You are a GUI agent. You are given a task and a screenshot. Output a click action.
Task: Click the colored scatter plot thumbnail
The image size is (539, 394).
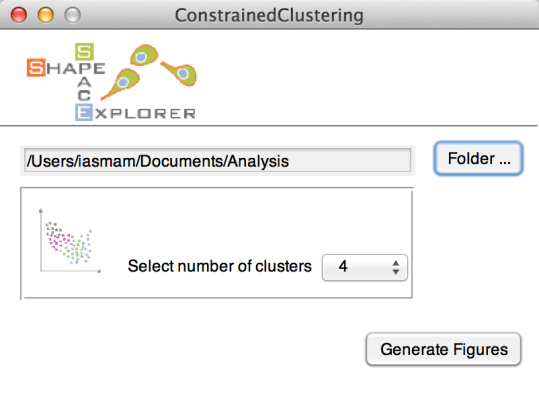pos(70,241)
